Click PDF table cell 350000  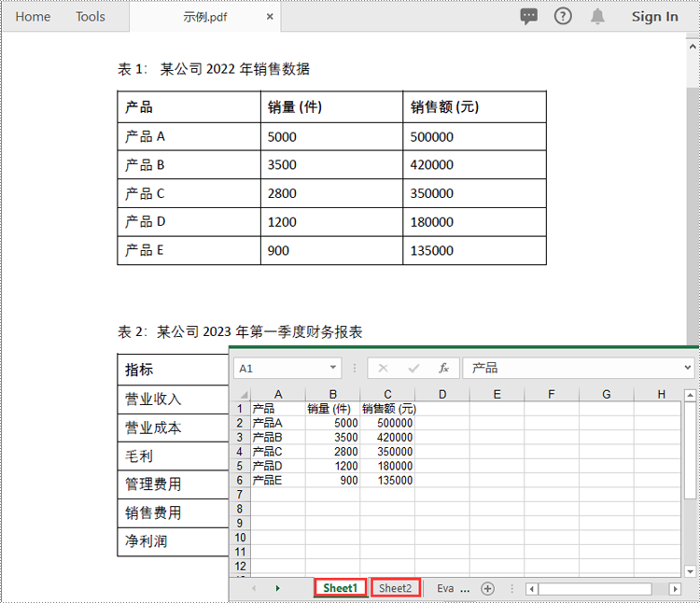coord(474,193)
